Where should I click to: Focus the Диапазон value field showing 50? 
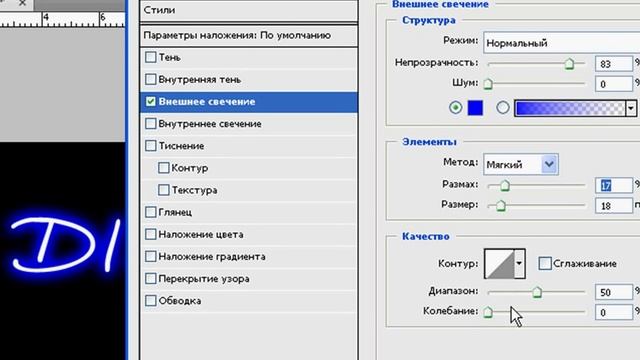pos(614,292)
